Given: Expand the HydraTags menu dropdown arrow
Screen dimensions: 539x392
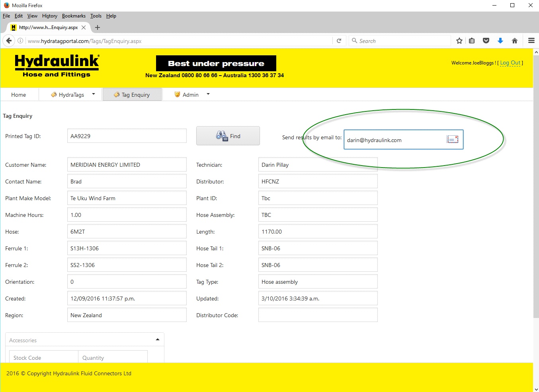Looking at the screenshot, I should tap(94, 94).
